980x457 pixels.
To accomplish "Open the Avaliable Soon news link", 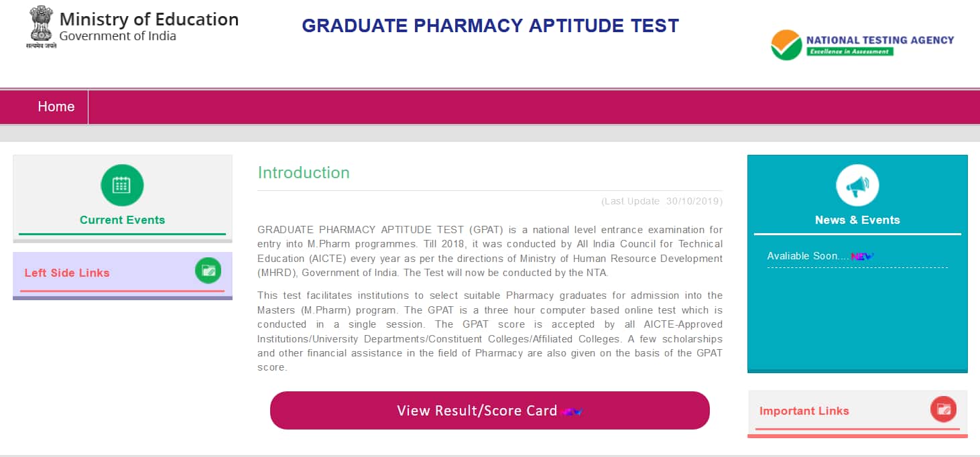I will (x=802, y=256).
